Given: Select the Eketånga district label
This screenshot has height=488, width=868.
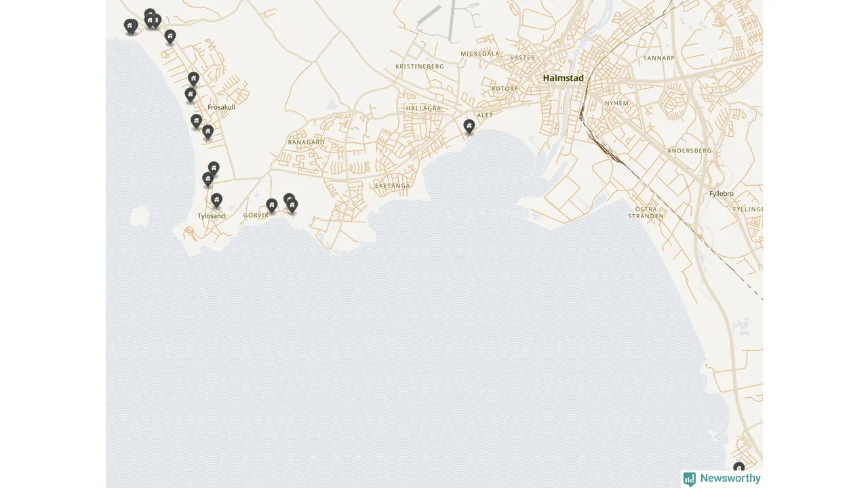Looking at the screenshot, I should click(x=393, y=185).
